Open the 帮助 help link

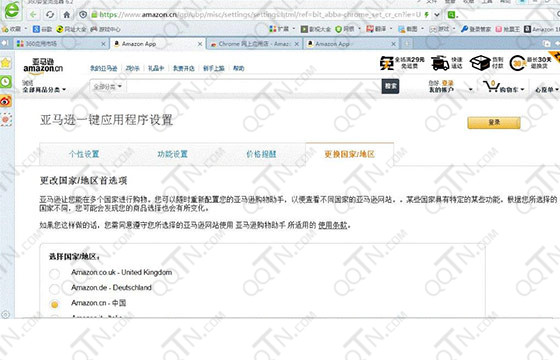[238, 68]
